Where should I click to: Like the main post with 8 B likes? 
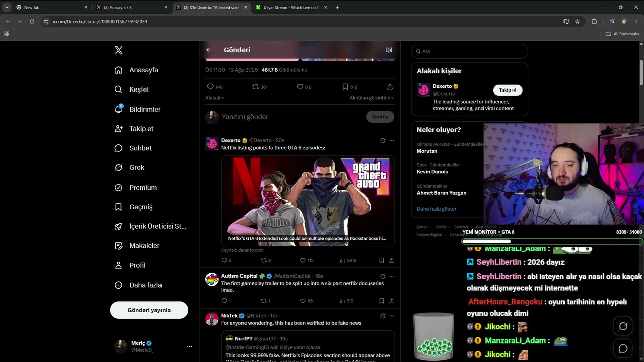[x=304, y=87]
